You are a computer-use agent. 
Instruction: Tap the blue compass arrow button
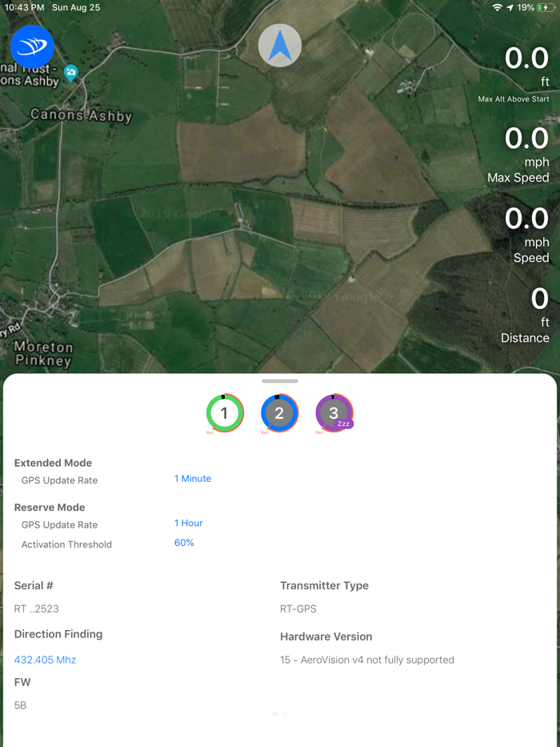coord(279,46)
